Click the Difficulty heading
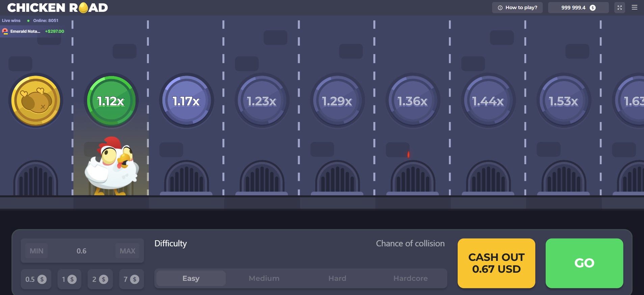Screen dimensions: 644x295 tap(170, 244)
